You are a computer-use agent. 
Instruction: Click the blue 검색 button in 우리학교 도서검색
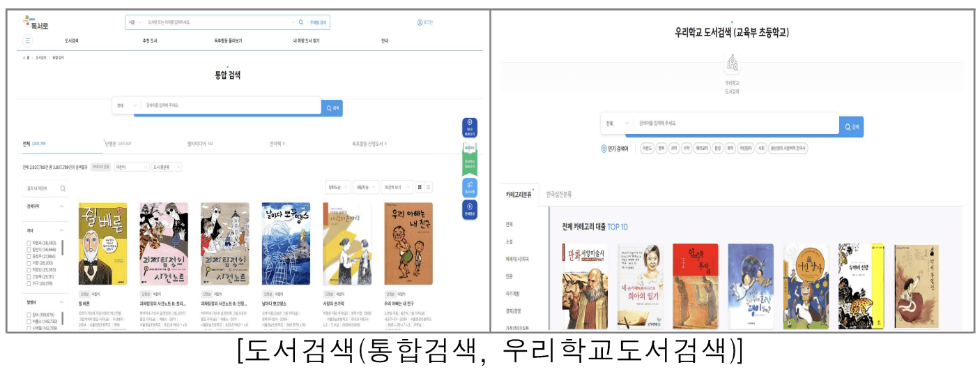(x=851, y=127)
